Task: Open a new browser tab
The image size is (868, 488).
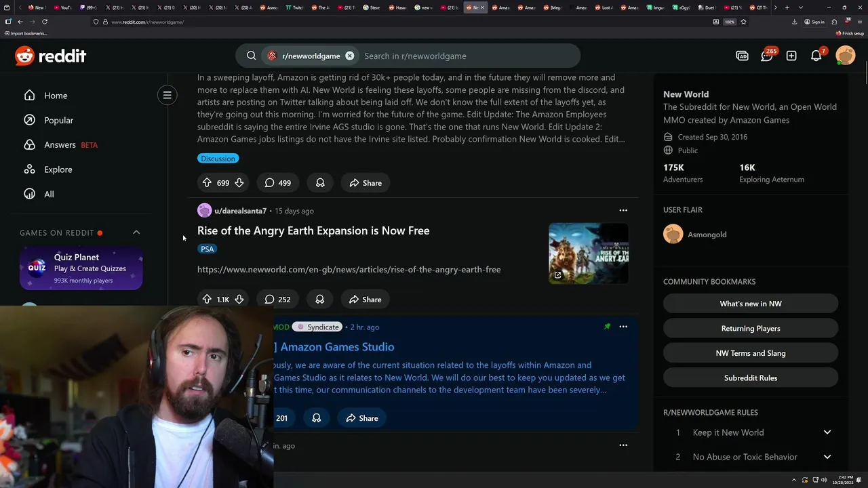Action: [787, 7]
